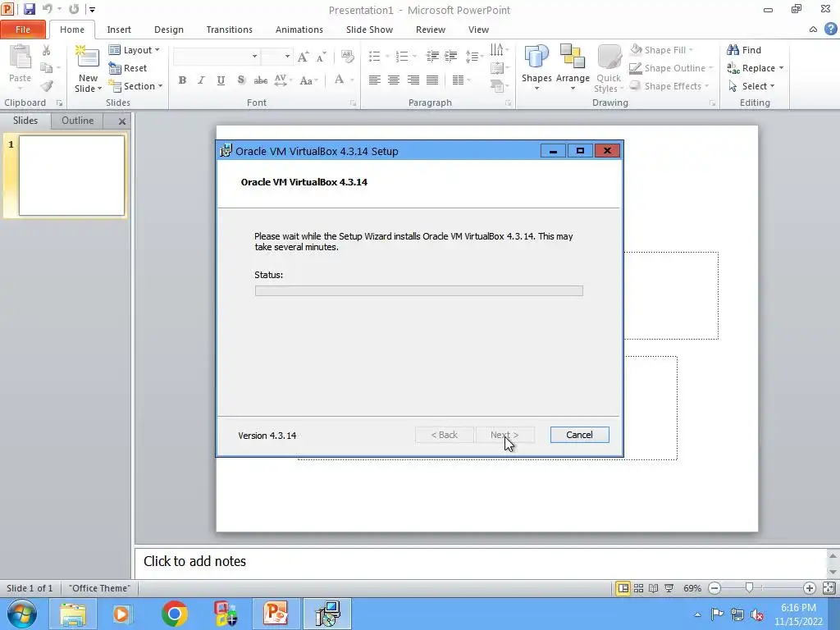Center align text
The width and height of the screenshot is (840, 630).
(394, 80)
